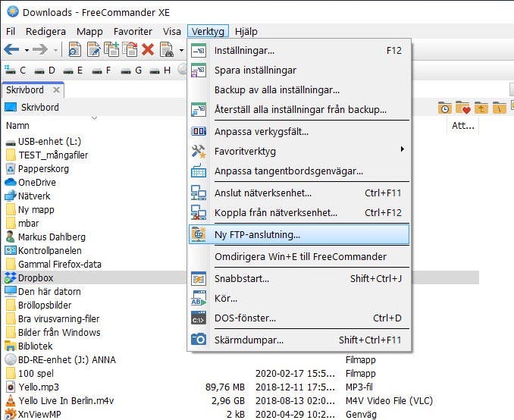Click the move files toolbar icon

(130, 49)
